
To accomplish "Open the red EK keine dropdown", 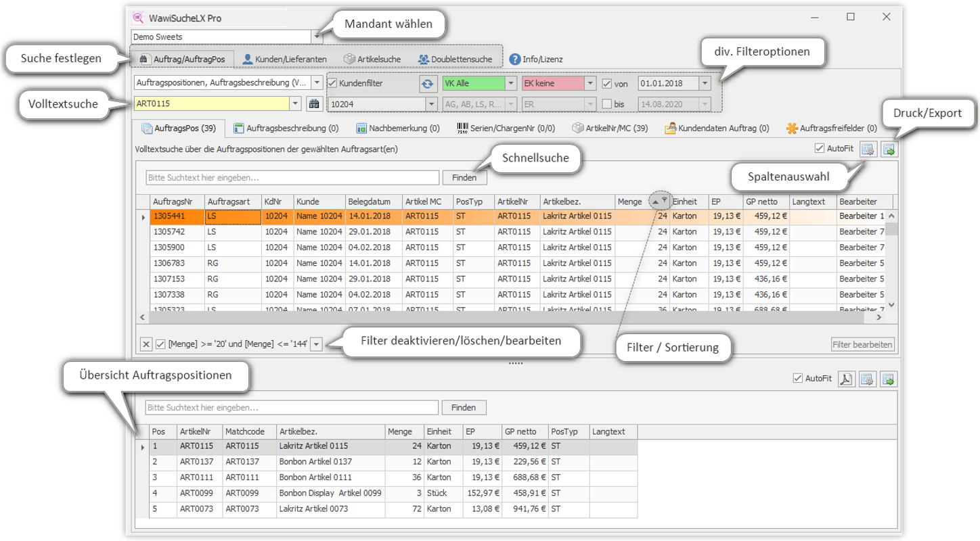I will 589,84.
